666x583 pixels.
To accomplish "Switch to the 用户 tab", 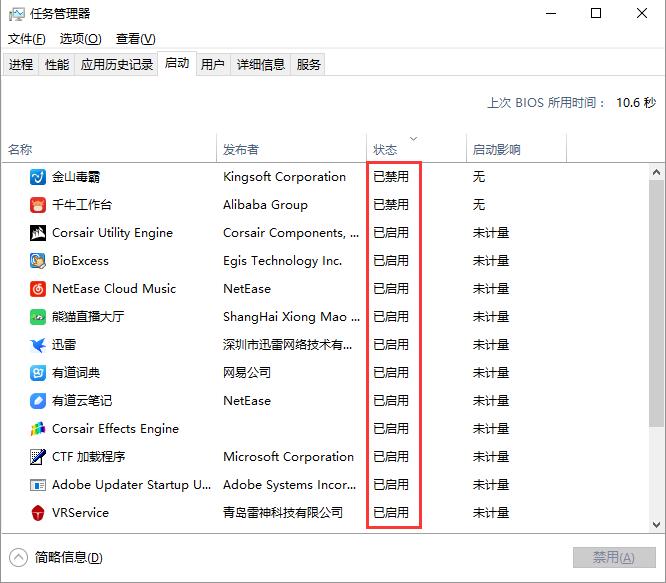I will pos(213,65).
